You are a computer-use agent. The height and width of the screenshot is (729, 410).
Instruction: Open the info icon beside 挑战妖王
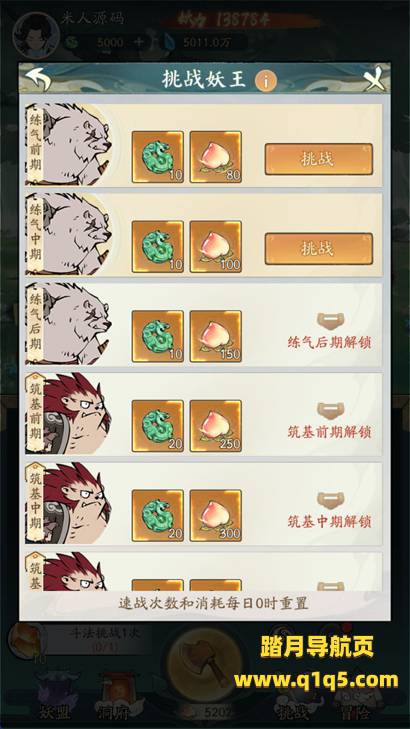(266, 81)
